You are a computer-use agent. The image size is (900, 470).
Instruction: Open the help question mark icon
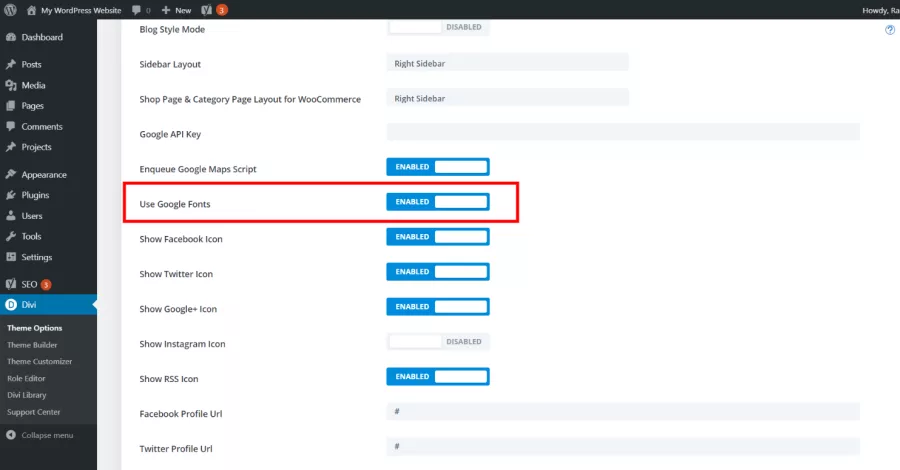890,30
